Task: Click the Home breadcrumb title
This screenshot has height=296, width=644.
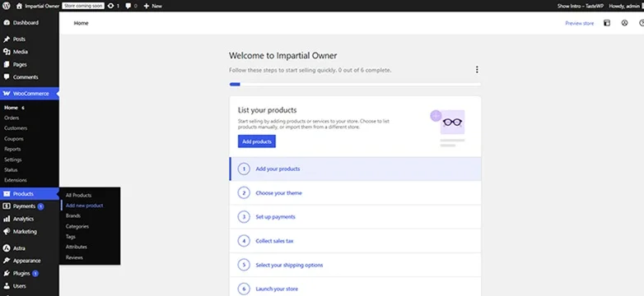Action: click(x=81, y=23)
